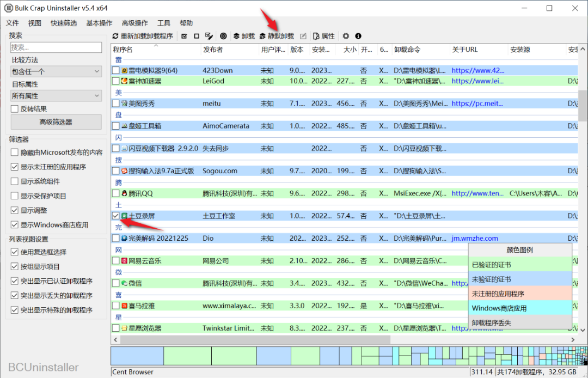Screen dimensions: 588x378
Task: Click the 静默卸载 quiet uninstall button
Action: click(x=277, y=36)
